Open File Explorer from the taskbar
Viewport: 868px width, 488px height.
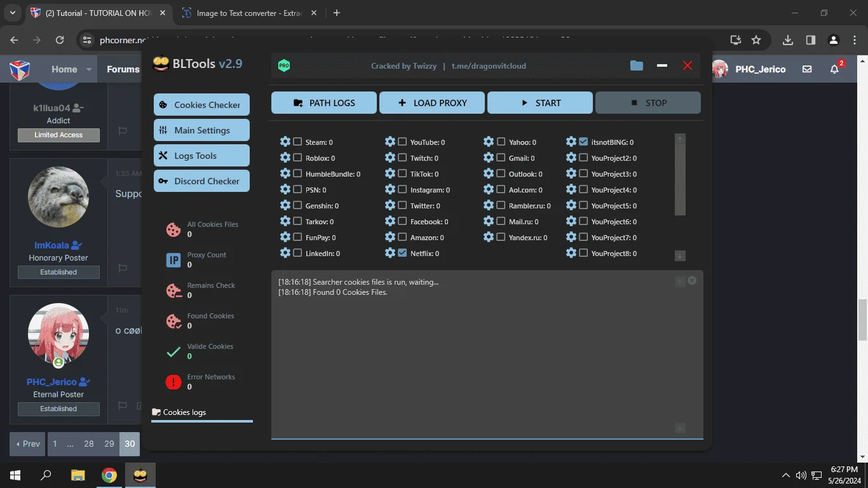78,475
